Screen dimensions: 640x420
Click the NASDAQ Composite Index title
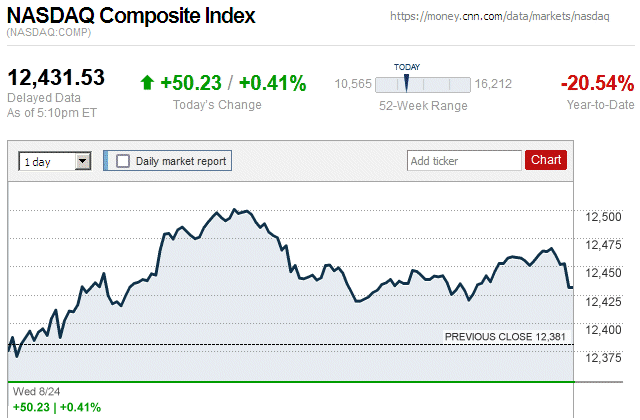(131, 16)
